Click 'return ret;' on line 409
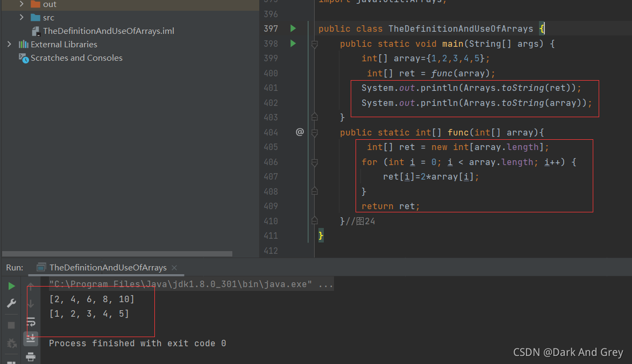Image resolution: width=632 pixels, height=364 pixels. 390,206
